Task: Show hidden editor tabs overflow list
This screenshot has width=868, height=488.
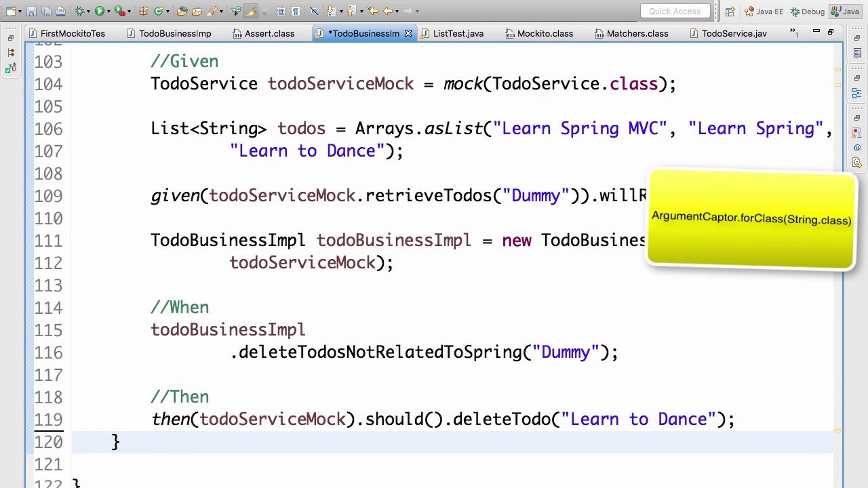Action: pyautogui.click(x=794, y=33)
